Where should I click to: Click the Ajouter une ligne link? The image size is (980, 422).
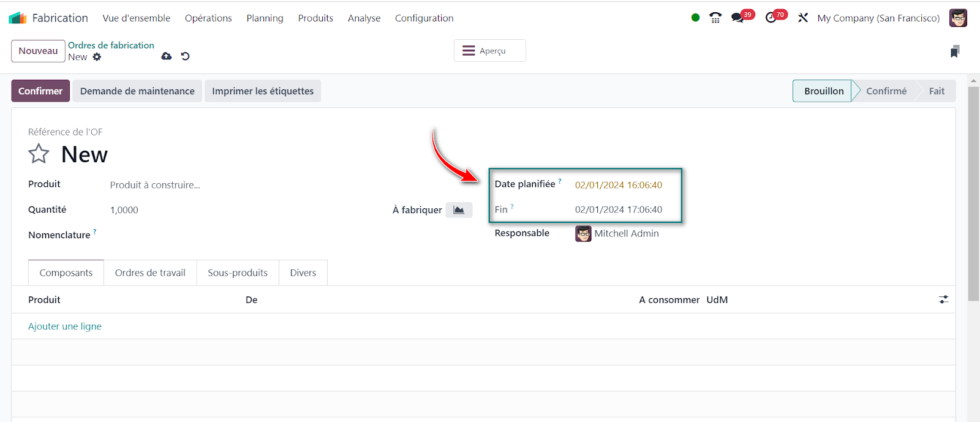pos(65,326)
